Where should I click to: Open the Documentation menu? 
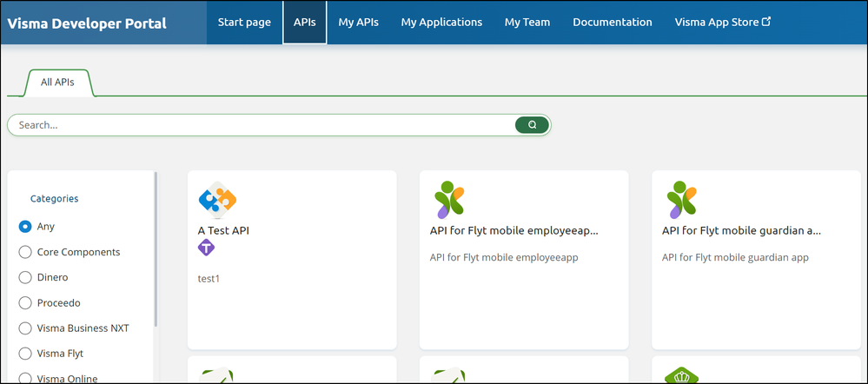(x=613, y=22)
